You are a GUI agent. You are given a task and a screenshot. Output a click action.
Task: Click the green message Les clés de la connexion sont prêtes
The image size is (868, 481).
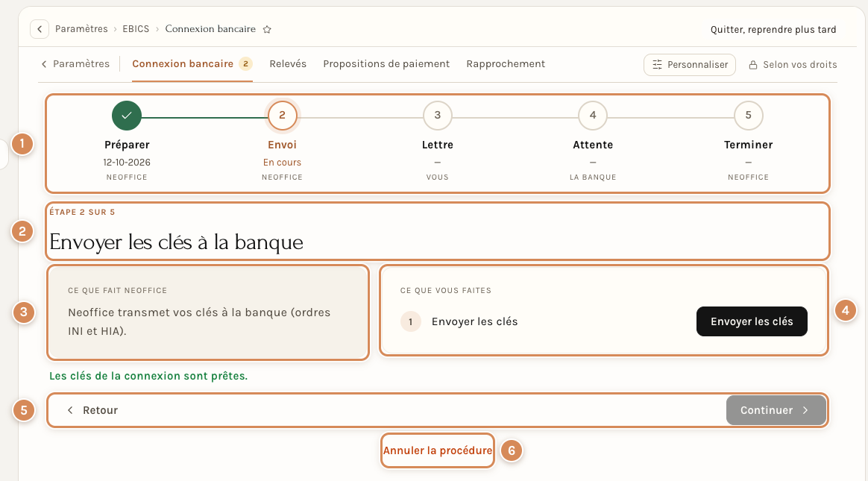click(148, 376)
